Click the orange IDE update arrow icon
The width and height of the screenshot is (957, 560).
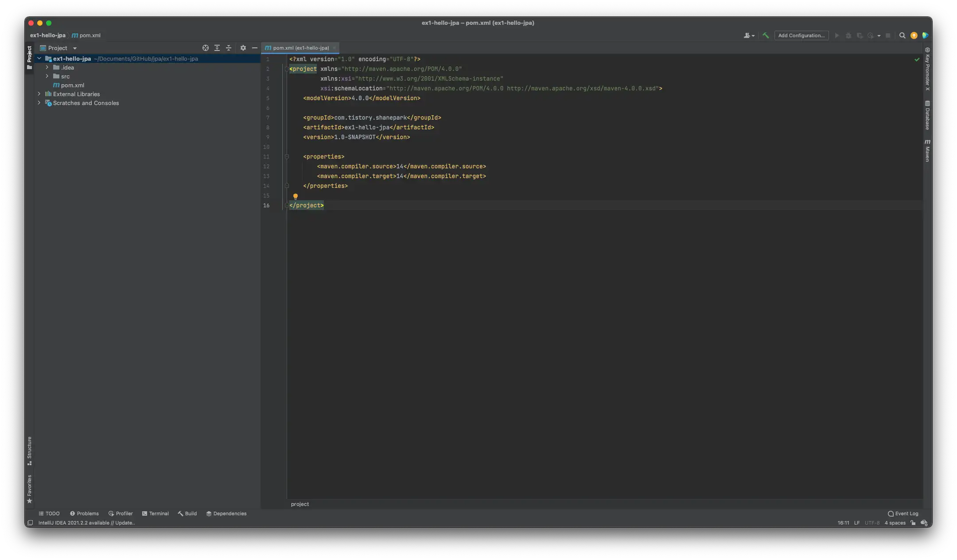point(914,35)
